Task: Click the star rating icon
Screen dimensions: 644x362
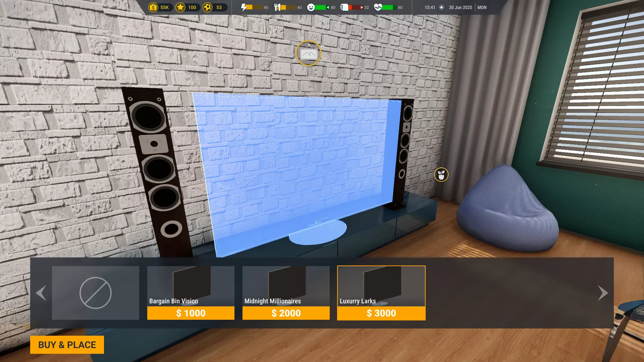Action: coord(180,7)
